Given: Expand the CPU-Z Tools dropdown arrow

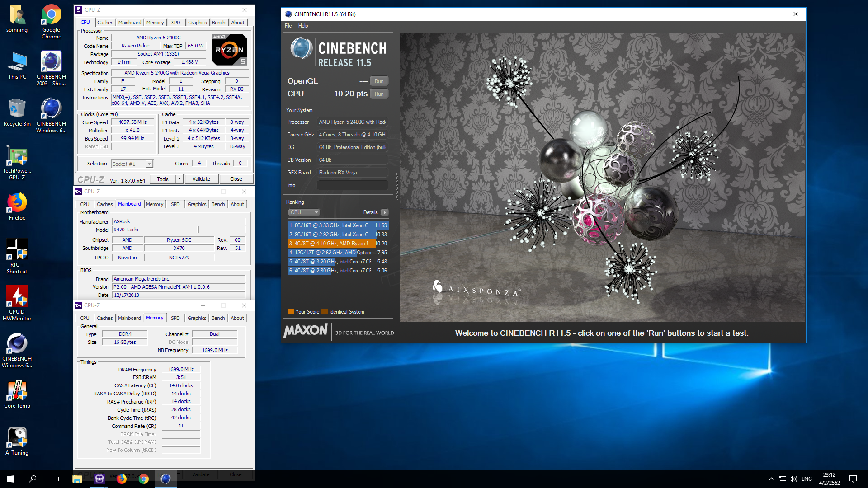Looking at the screenshot, I should point(179,179).
